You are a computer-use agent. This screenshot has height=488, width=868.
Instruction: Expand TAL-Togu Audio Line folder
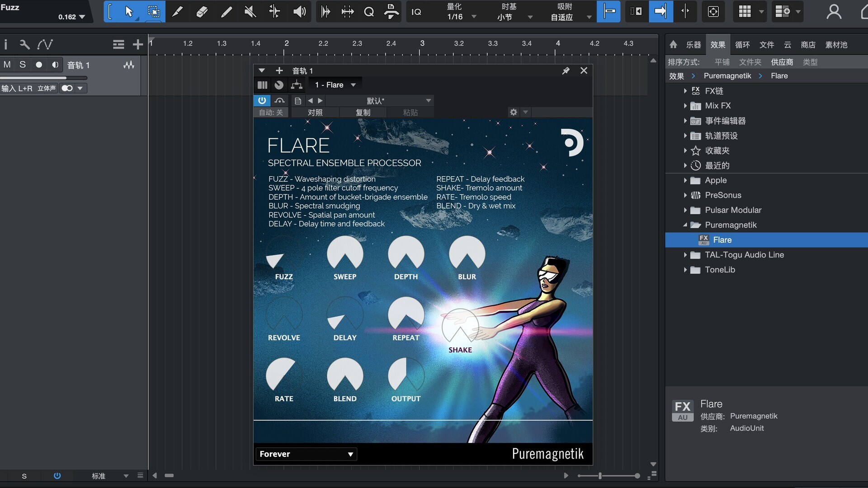[x=685, y=255]
